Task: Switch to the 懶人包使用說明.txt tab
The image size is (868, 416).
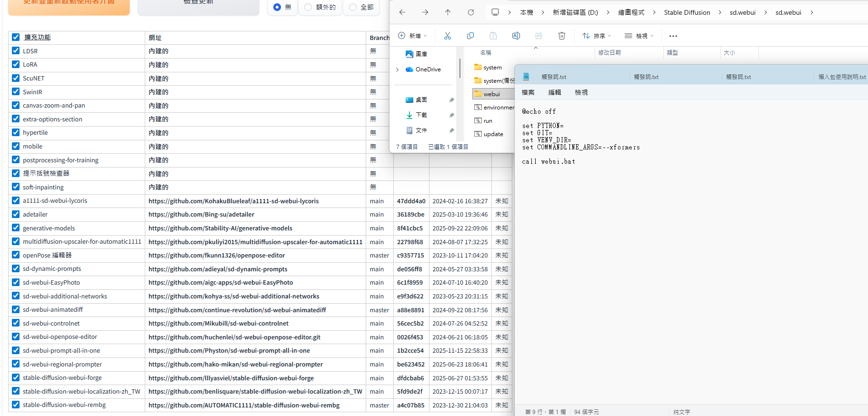Action: [x=841, y=77]
